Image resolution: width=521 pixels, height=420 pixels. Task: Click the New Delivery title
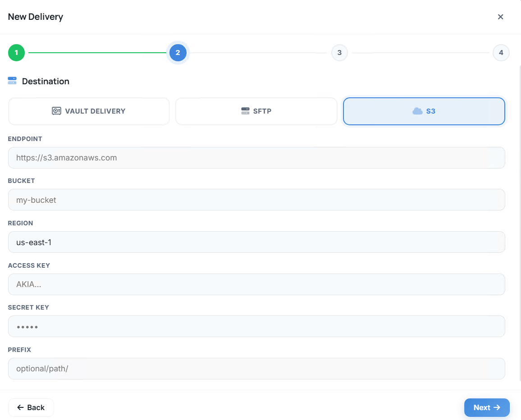pos(36,17)
